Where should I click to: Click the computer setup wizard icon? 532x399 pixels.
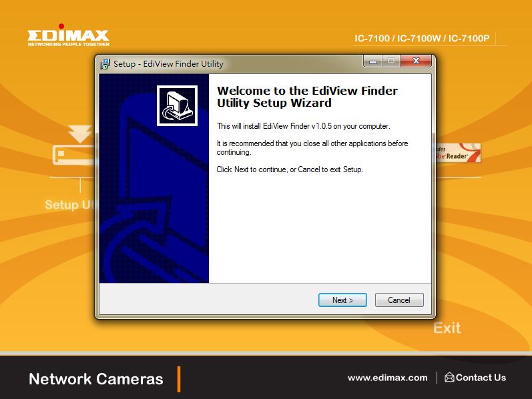177,105
